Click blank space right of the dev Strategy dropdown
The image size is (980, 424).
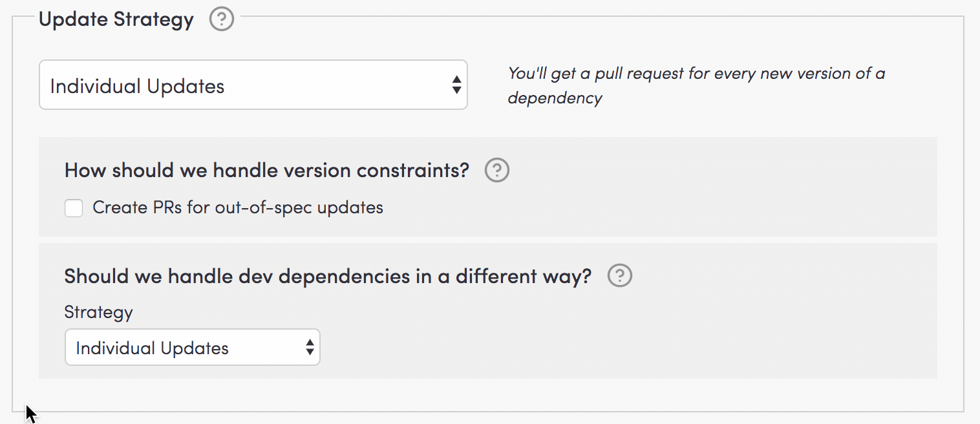tap(582, 348)
